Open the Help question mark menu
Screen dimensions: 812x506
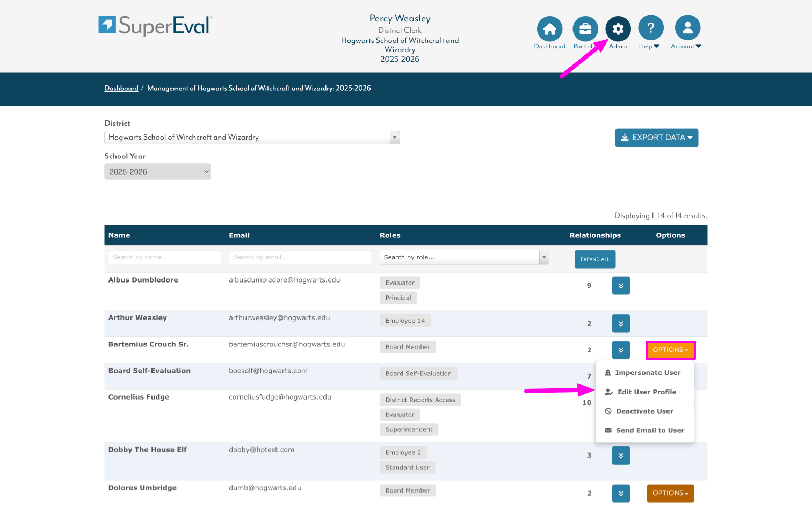click(651, 27)
